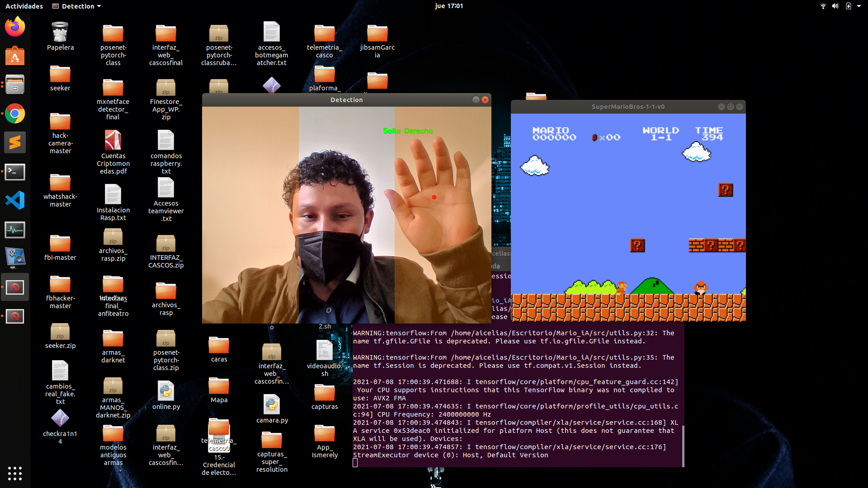Click the Wi-Fi network indicator
868x488 pixels.
[x=823, y=6]
